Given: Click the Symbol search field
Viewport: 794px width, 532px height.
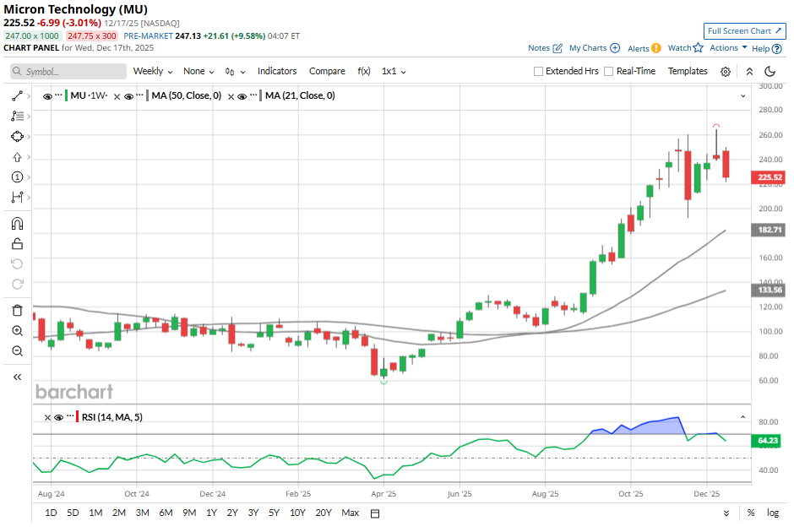Looking at the screenshot, I should (68, 72).
